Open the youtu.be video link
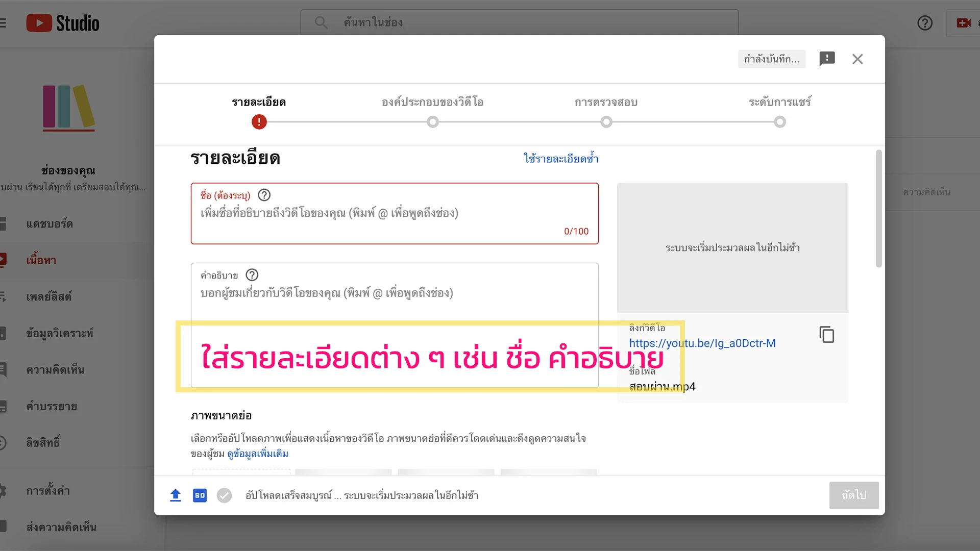 tap(702, 343)
